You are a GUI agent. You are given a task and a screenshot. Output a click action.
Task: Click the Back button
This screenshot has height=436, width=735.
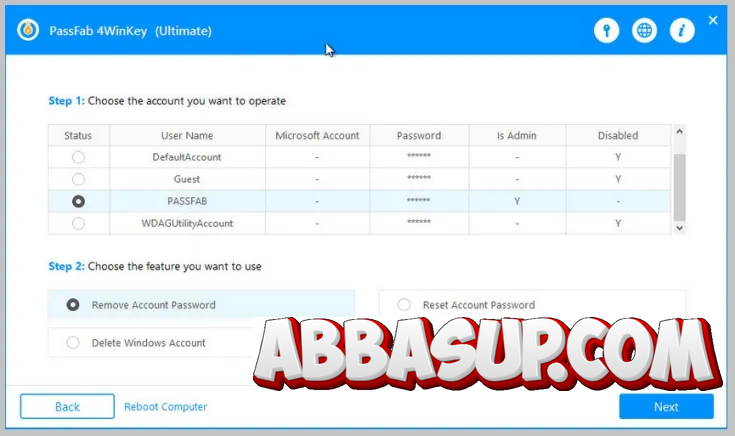pos(67,406)
